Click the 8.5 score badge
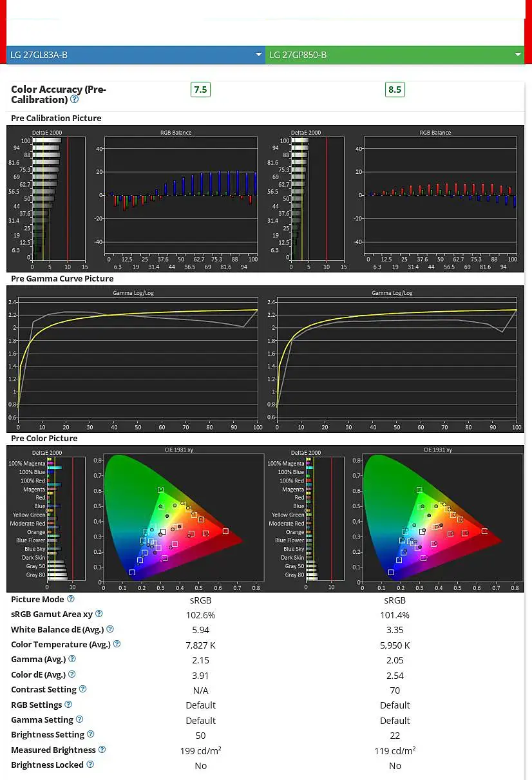The width and height of the screenshot is (532, 780). tap(395, 90)
